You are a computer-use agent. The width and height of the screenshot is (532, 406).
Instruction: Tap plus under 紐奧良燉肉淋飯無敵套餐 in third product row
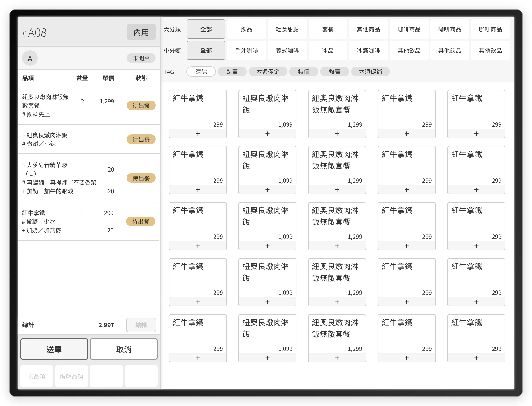(x=337, y=246)
